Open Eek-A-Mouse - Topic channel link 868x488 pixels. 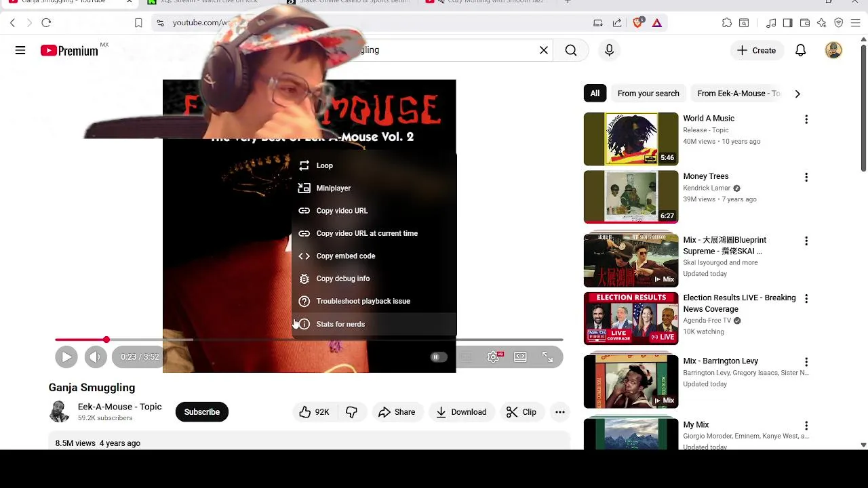(x=119, y=407)
